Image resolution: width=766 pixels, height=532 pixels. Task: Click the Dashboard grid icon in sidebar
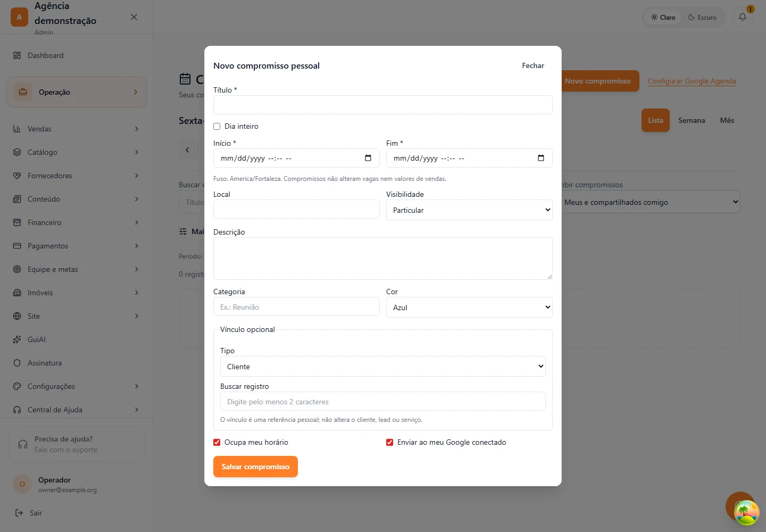pyautogui.click(x=17, y=55)
